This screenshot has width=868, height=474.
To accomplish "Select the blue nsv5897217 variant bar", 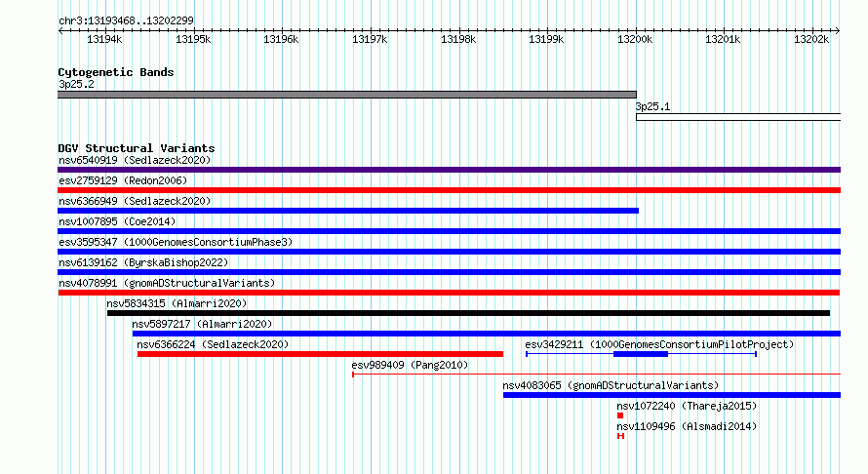I will (x=487, y=334).
